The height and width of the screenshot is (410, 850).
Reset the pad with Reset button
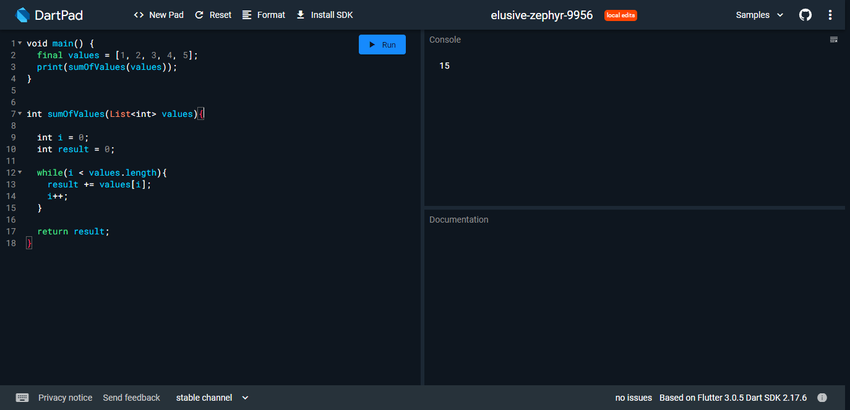pyautogui.click(x=212, y=15)
